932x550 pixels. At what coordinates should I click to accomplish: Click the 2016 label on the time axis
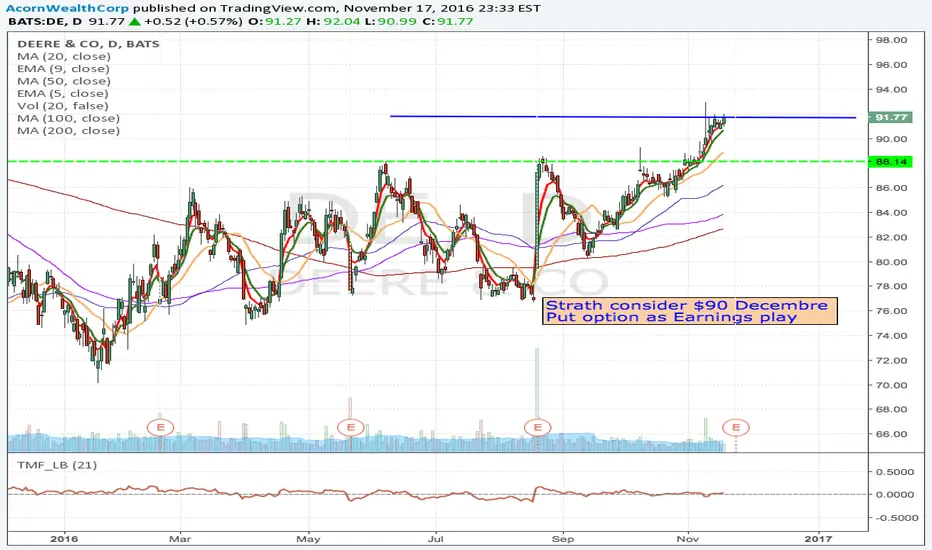[x=64, y=539]
